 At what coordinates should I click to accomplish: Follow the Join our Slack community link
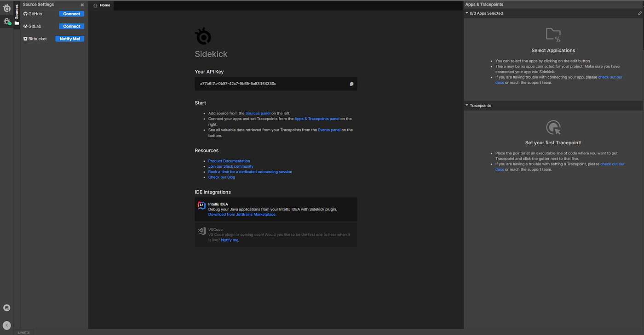(231, 166)
